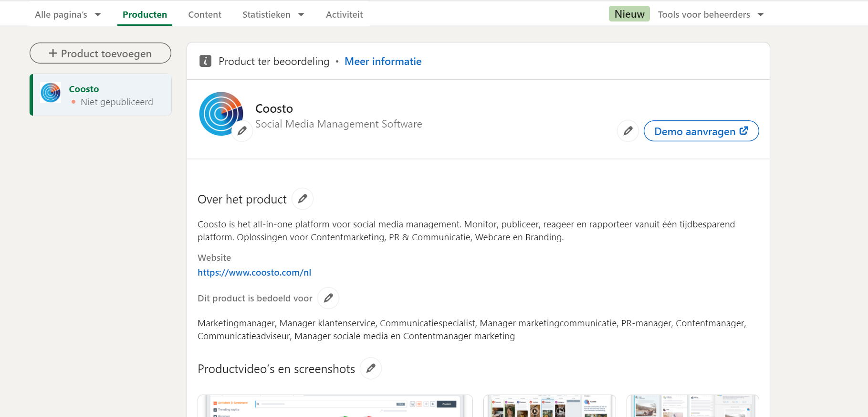Edit 'Dit product is bedoeld voor' audience

(x=328, y=298)
